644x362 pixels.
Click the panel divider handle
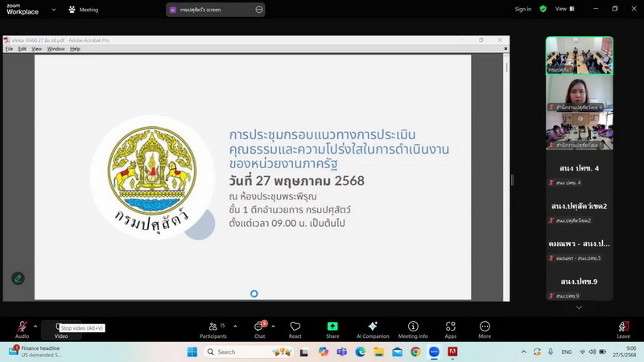512,179
